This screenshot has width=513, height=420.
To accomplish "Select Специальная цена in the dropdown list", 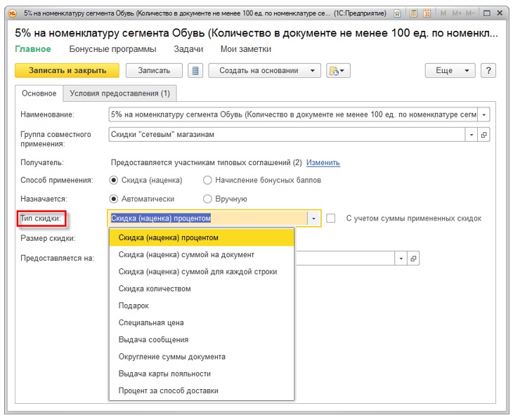I will 151,322.
